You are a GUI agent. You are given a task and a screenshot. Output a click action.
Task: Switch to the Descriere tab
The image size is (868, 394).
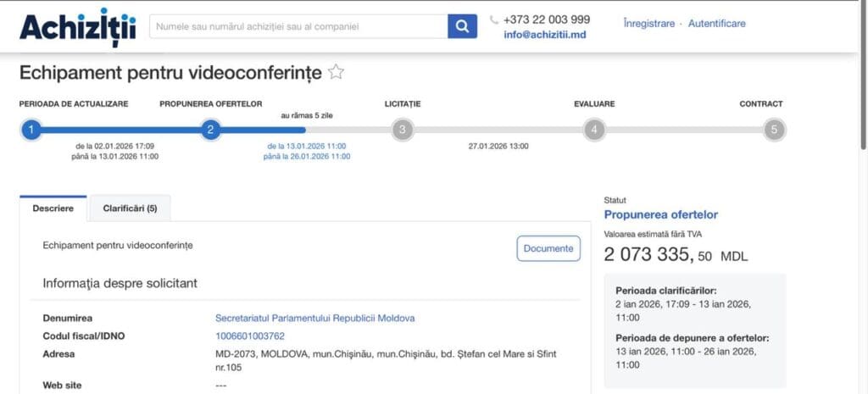click(53, 208)
